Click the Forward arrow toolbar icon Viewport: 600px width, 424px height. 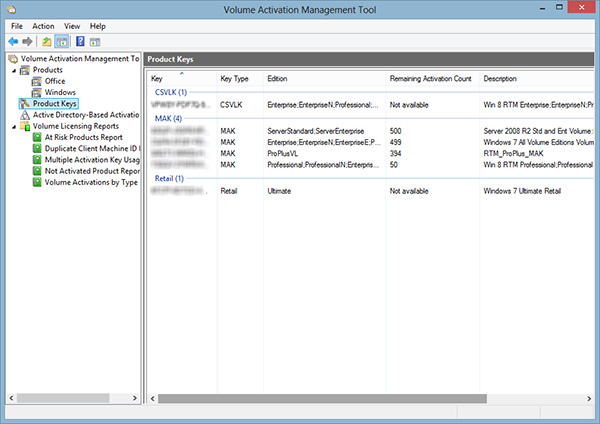click(x=27, y=42)
